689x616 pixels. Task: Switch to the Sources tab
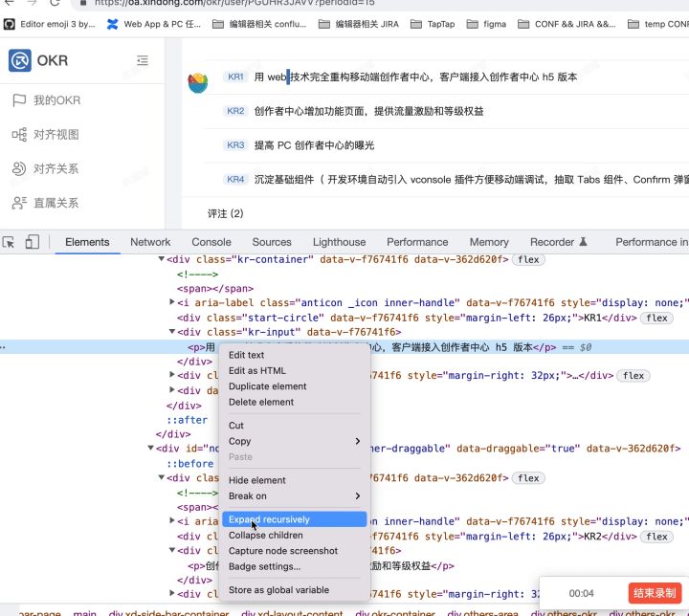point(272,242)
